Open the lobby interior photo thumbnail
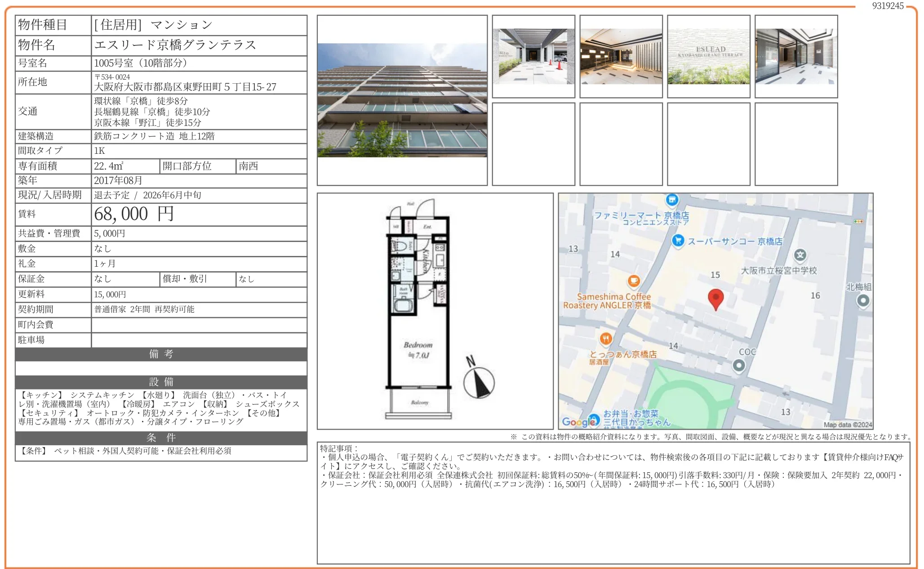 (621, 56)
